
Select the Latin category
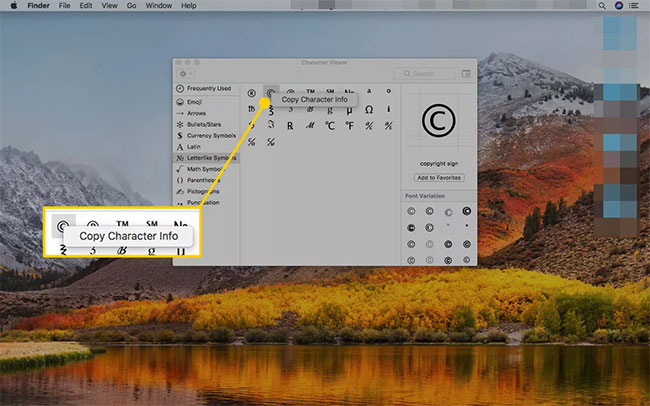click(x=206, y=147)
